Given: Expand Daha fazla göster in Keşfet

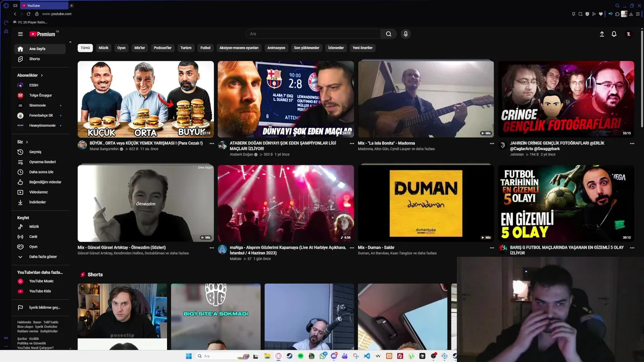Looking at the screenshot, I should pos(40,257).
